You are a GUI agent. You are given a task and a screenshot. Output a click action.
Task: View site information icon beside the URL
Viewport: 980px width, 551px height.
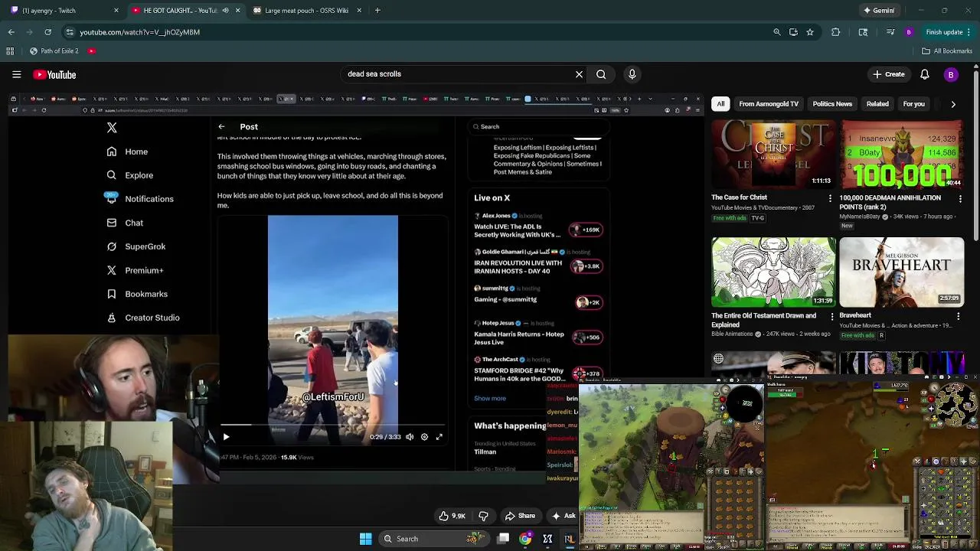70,32
